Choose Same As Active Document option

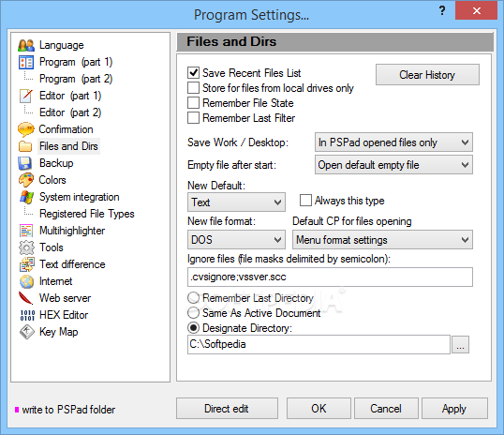click(x=194, y=312)
